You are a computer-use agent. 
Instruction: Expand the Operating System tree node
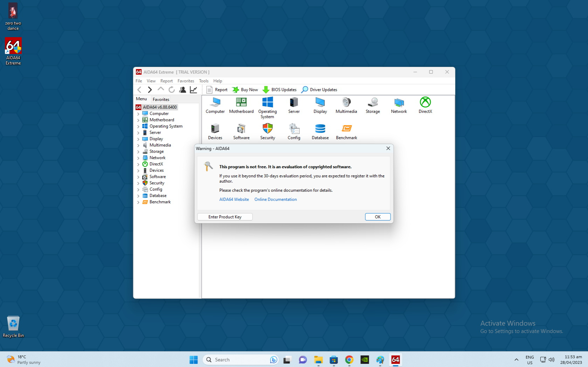click(x=138, y=127)
